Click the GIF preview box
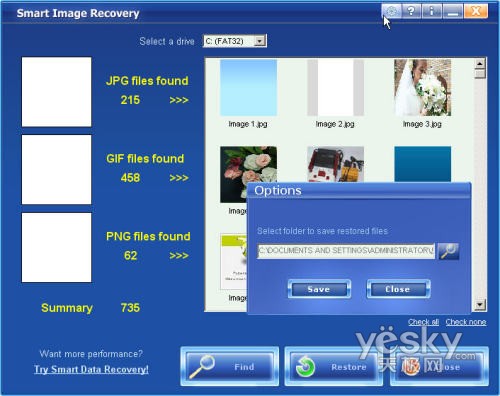The width and height of the screenshot is (500, 396). coord(56,169)
